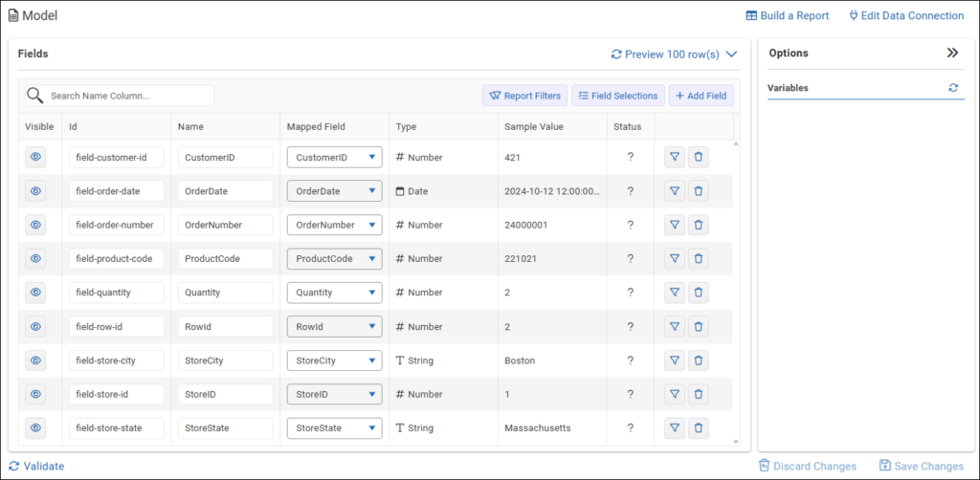This screenshot has height=480, width=980.
Task: Click the filter icon for CustomerID row
Action: tap(674, 157)
